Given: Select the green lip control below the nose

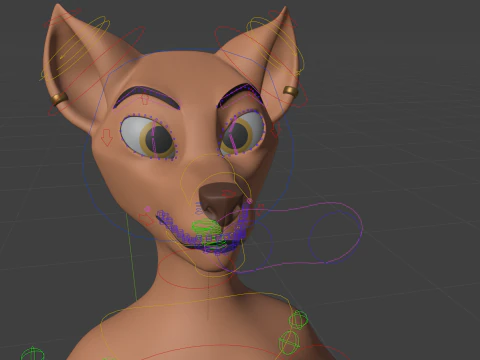Looking at the screenshot, I should coord(206,227).
